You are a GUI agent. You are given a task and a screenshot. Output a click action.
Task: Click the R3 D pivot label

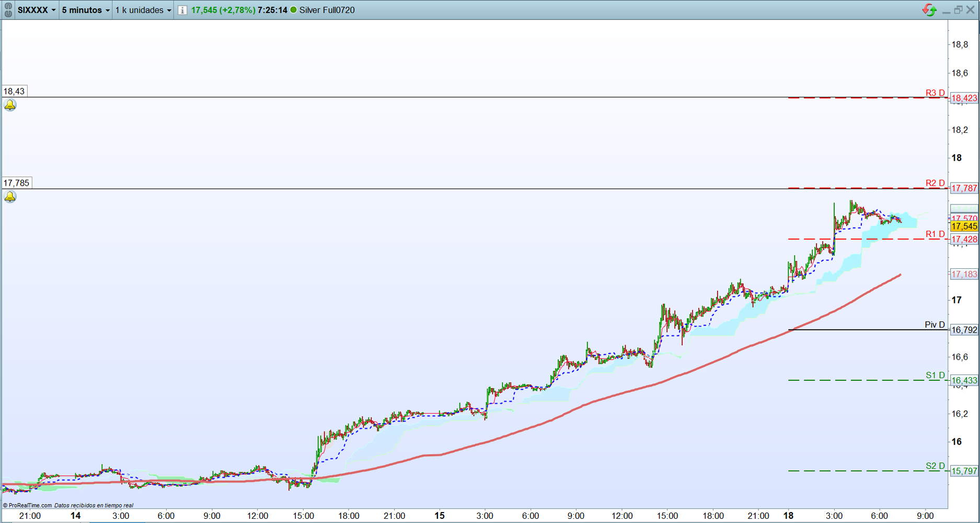coord(935,93)
